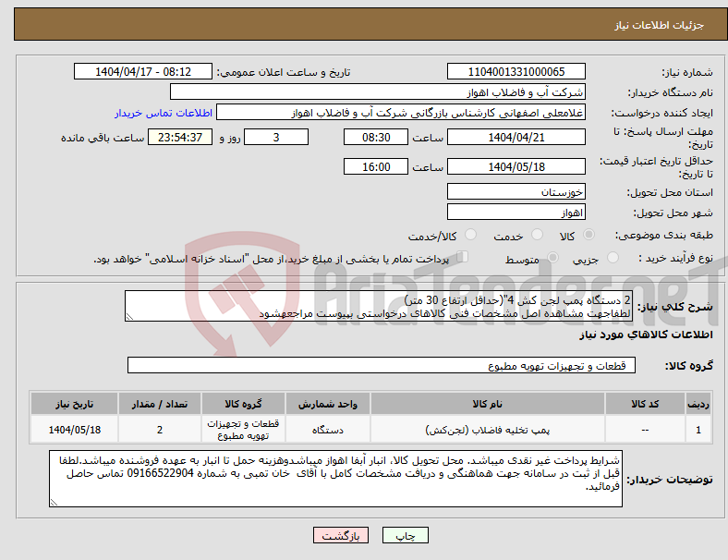Select the جزیی purchase type radio
The width and height of the screenshot is (728, 560).
click(x=613, y=257)
